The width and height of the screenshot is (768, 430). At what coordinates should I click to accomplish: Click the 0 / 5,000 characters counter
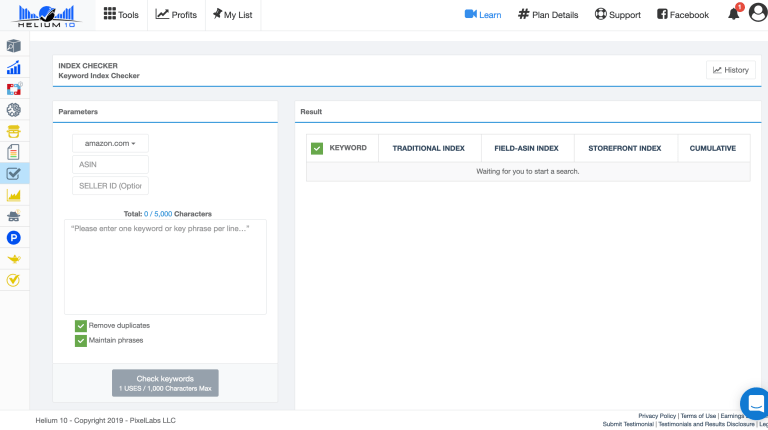[x=158, y=214]
